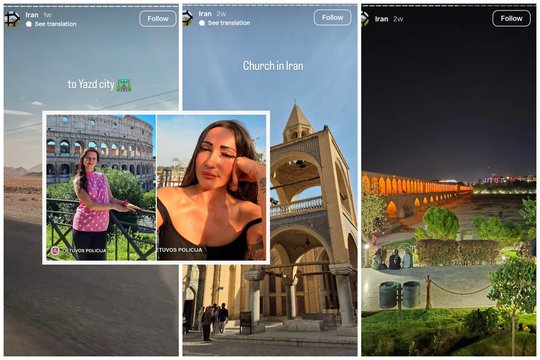This screenshot has width=540, height=360.
Task: Follow the account in the night bridge story
Action: 511,18
